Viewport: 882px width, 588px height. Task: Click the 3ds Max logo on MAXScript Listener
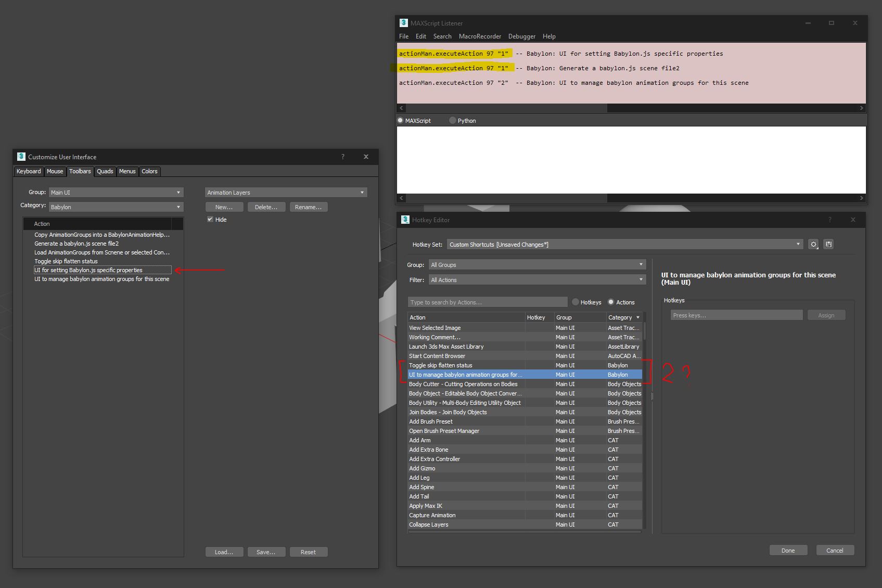403,23
